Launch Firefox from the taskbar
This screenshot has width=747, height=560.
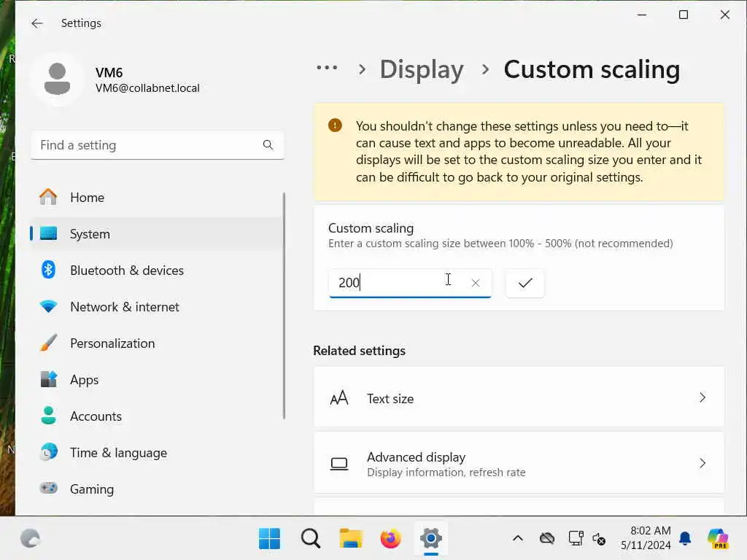(x=390, y=539)
